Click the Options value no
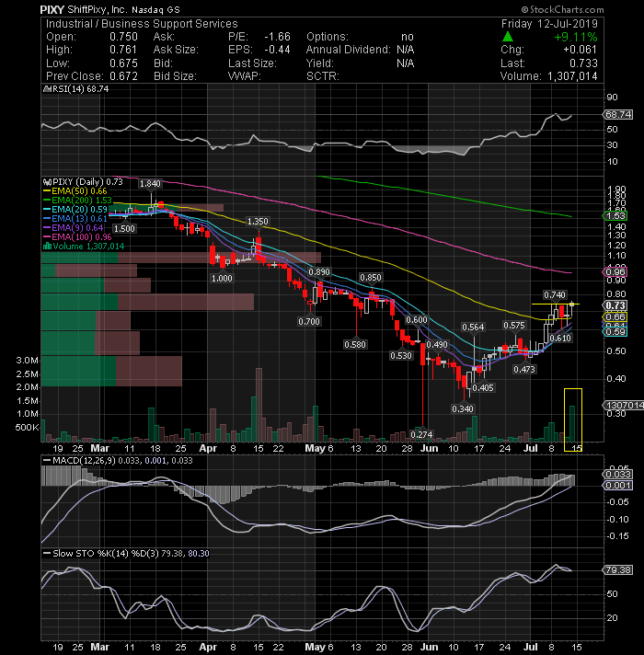The image size is (644, 655). (x=408, y=37)
